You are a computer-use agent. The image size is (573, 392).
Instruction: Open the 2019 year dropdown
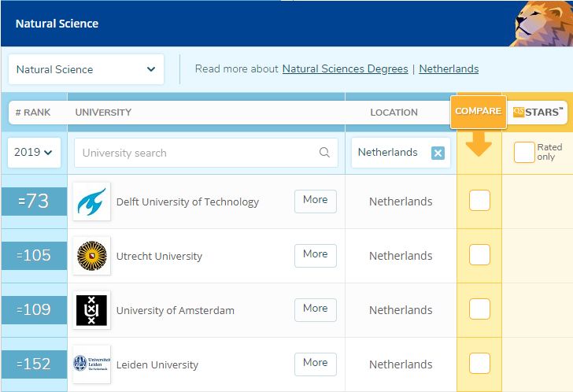(34, 153)
